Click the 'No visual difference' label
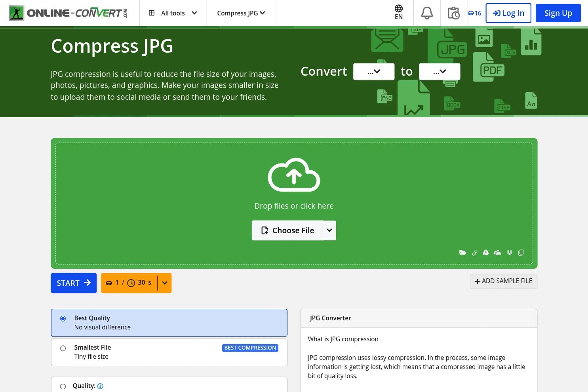This screenshot has height=392, width=588. pos(103,327)
